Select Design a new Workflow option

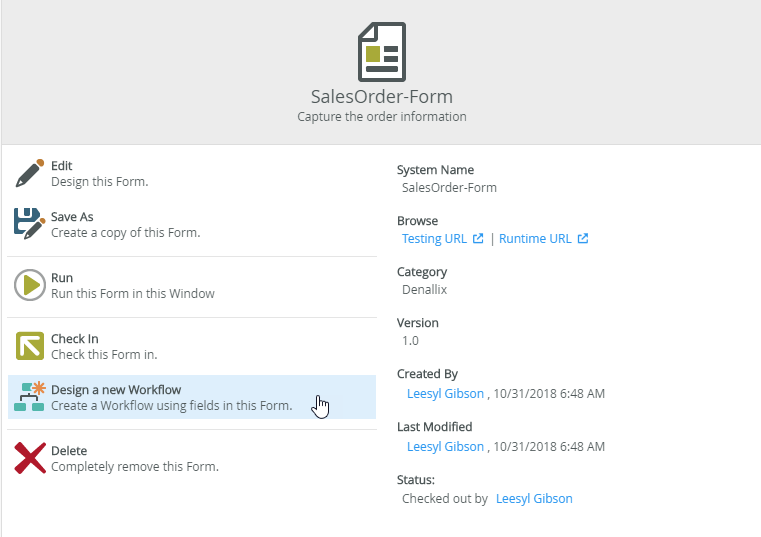[x=170, y=398]
